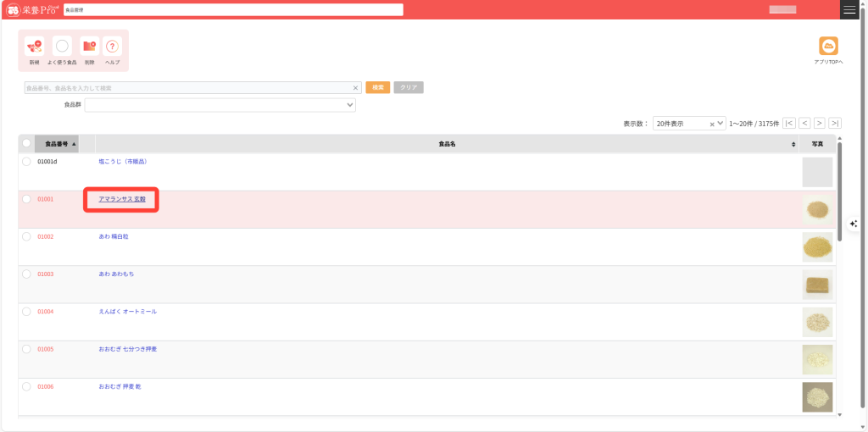868x432 pixels.
Task: Click the 削除 (delete) folder icon
Action: coord(89,47)
